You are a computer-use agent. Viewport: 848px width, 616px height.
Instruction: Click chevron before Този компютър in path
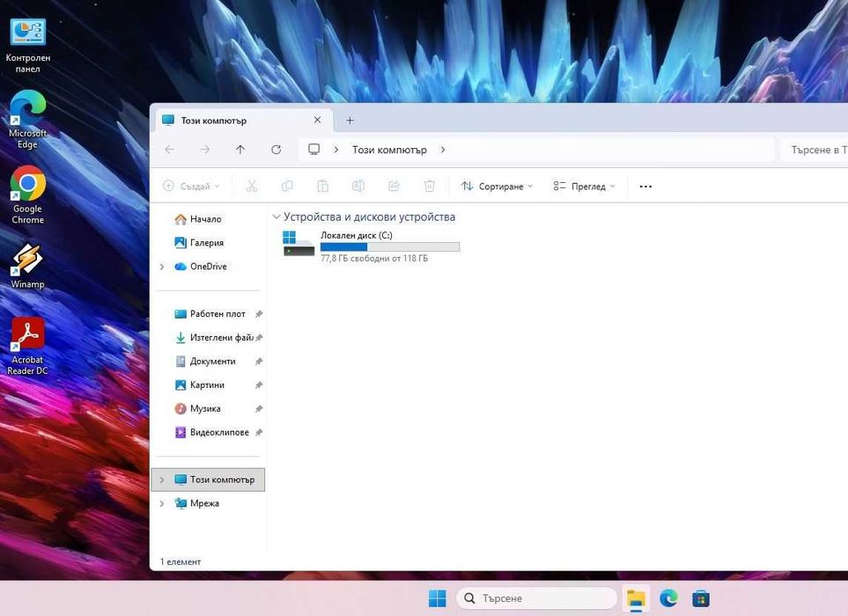(336, 150)
